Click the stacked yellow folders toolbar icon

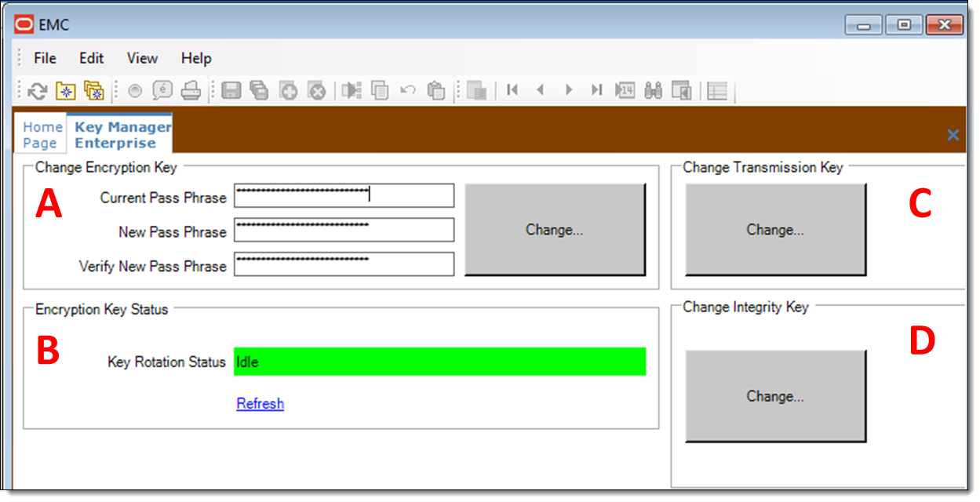[93, 91]
